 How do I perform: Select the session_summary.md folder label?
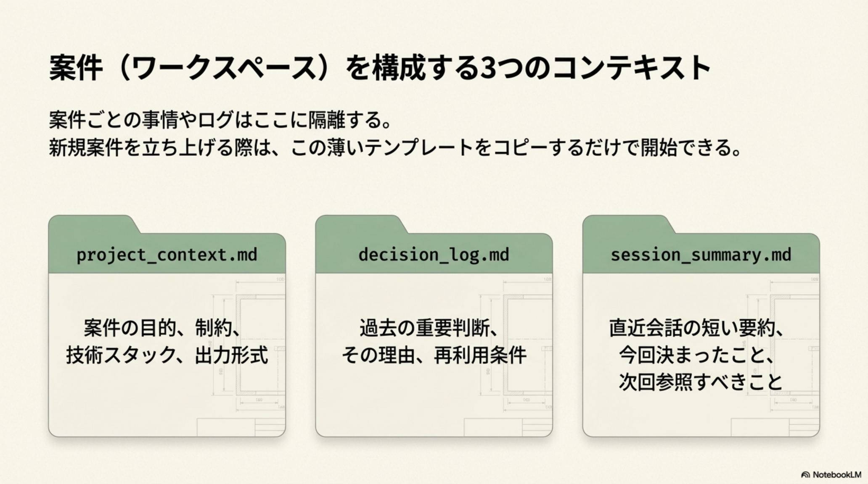[701, 255]
